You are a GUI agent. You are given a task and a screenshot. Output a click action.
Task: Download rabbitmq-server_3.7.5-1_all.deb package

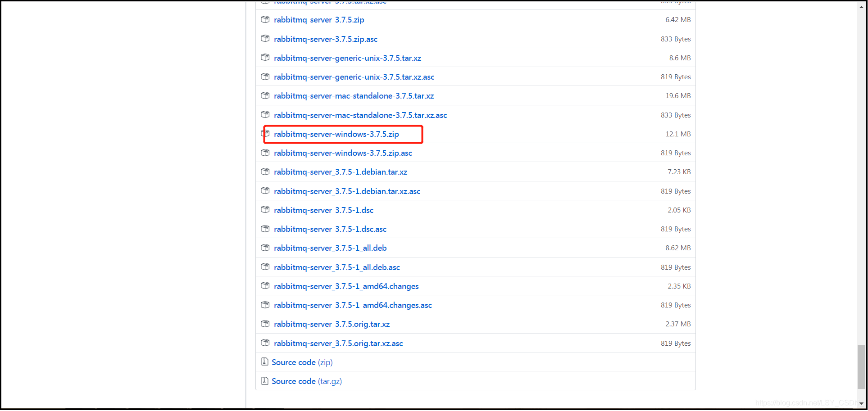[330, 248]
